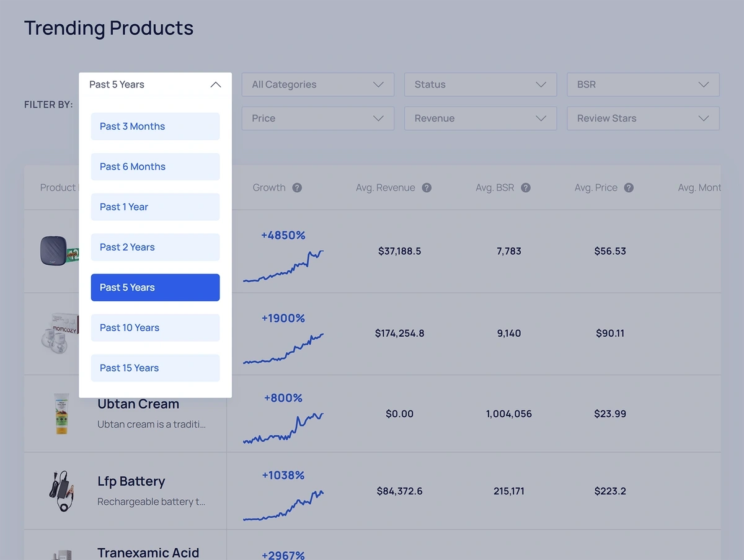Open the BSR filter dropdown
Image resolution: width=744 pixels, height=560 pixels.
642,85
